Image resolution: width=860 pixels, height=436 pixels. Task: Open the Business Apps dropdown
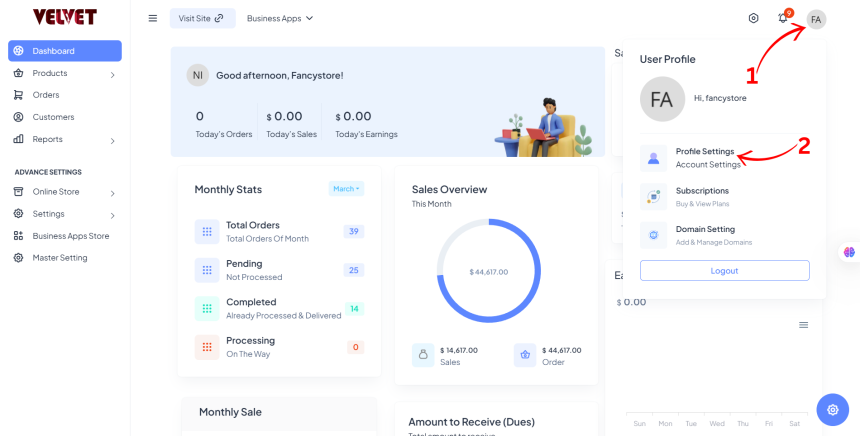(x=280, y=18)
